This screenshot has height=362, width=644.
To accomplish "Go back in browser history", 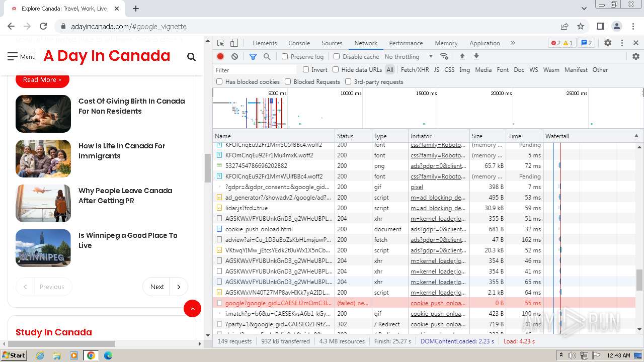I will (11, 26).
